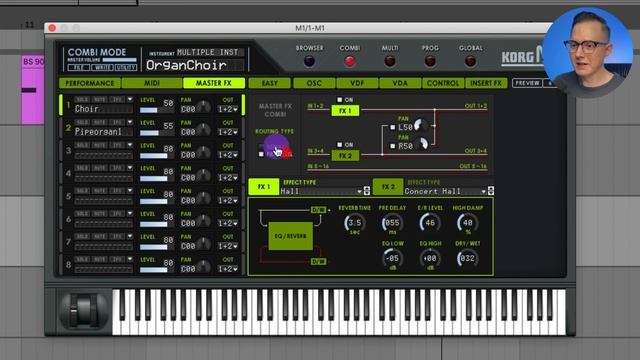Viewport: 640px width, 360px height.
Task: Toggle the checkbox beside L50 pan
Action: click(x=393, y=127)
